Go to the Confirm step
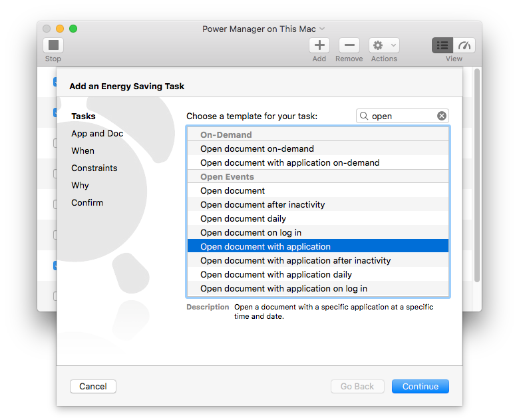 point(87,202)
